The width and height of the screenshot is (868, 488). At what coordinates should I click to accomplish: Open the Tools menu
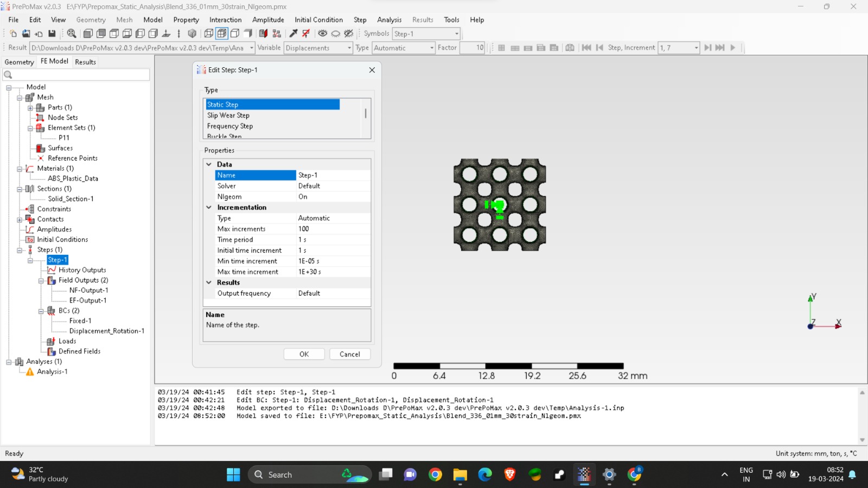[451, 20]
